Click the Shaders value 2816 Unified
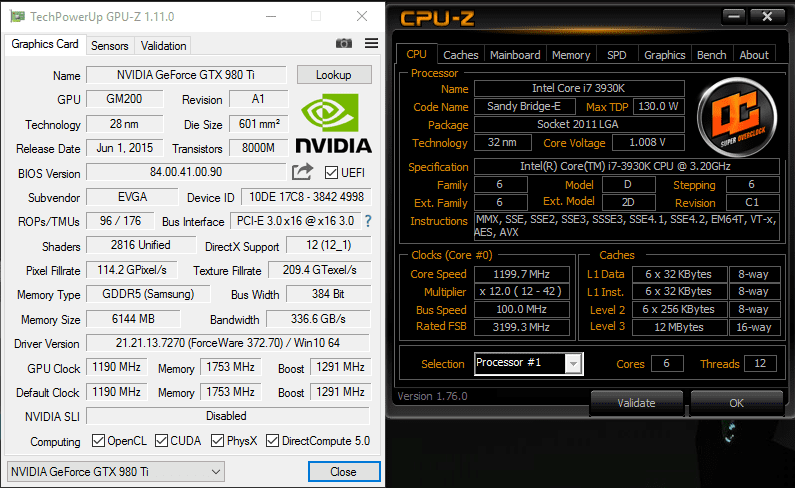Image resolution: width=795 pixels, height=488 pixels. 141,245
